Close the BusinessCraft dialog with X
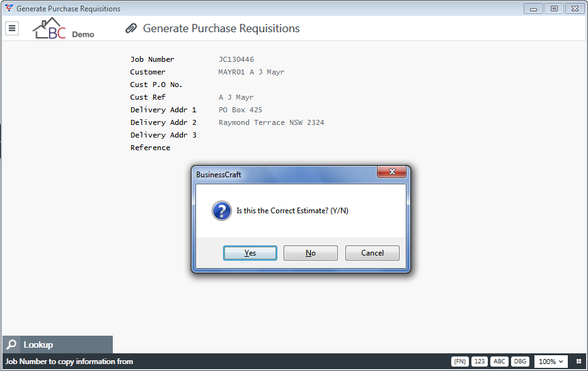This screenshot has width=588, height=371. (x=392, y=172)
